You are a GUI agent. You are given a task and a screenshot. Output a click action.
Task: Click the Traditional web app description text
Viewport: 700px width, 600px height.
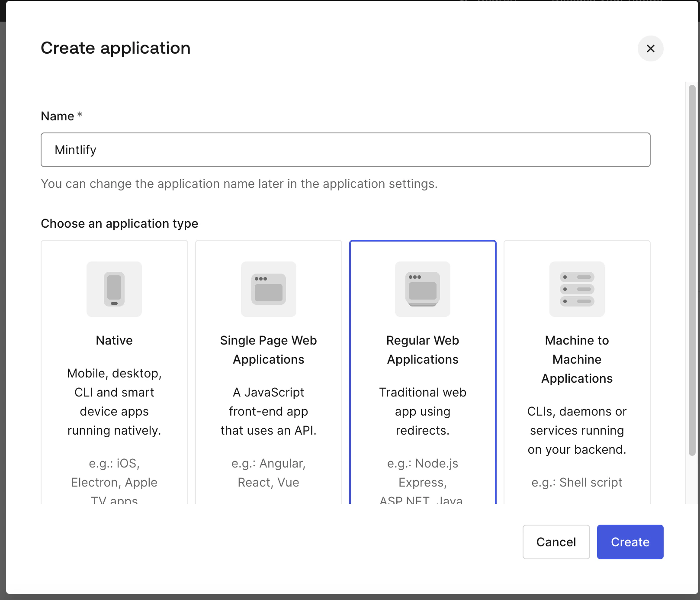423,411
